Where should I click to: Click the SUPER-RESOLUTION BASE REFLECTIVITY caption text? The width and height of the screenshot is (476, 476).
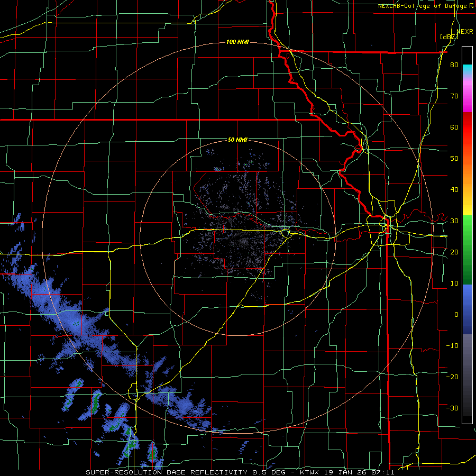(x=166, y=472)
